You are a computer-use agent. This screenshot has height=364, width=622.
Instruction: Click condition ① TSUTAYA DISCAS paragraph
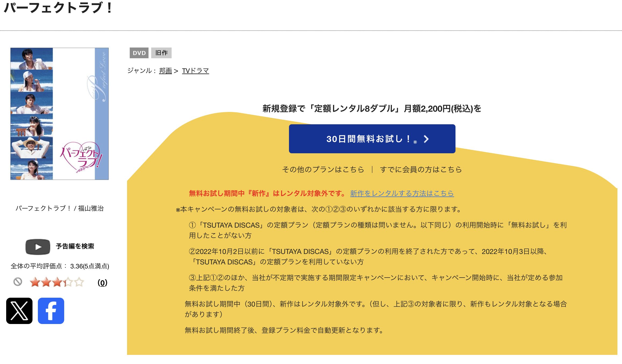pyautogui.click(x=378, y=230)
